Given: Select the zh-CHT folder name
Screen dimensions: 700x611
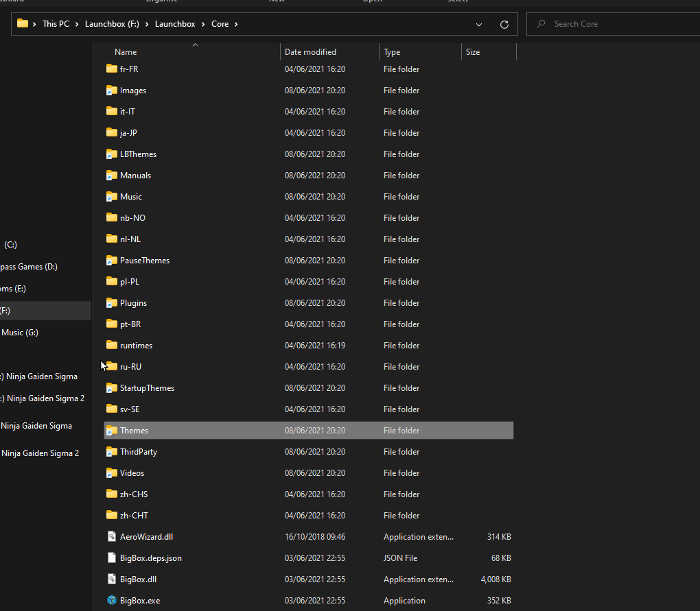Looking at the screenshot, I should pyautogui.click(x=134, y=516).
